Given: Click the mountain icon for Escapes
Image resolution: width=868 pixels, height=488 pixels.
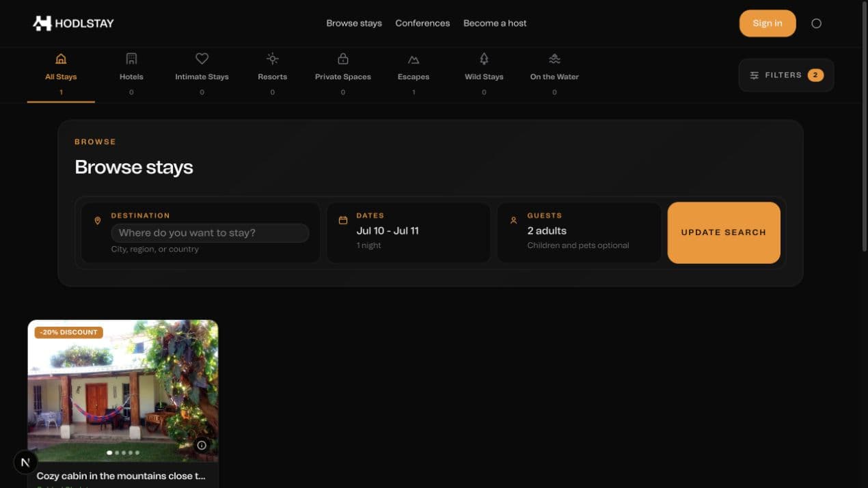Looking at the screenshot, I should tap(413, 59).
